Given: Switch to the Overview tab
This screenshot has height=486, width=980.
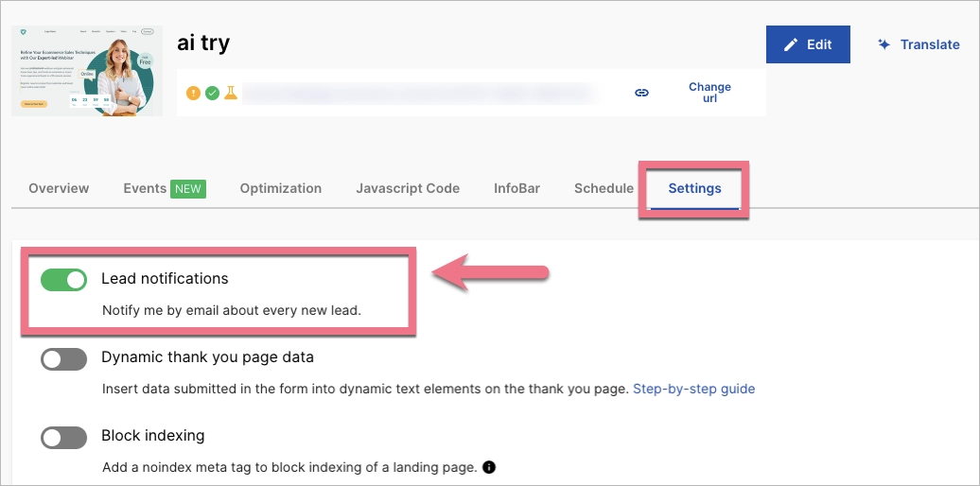Looking at the screenshot, I should pos(59,188).
